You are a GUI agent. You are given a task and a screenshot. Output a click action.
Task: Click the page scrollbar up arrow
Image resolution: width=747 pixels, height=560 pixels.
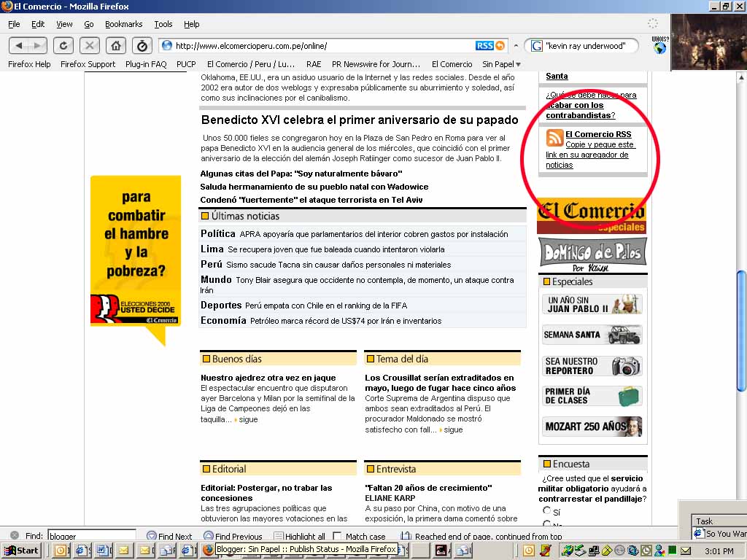click(741, 76)
